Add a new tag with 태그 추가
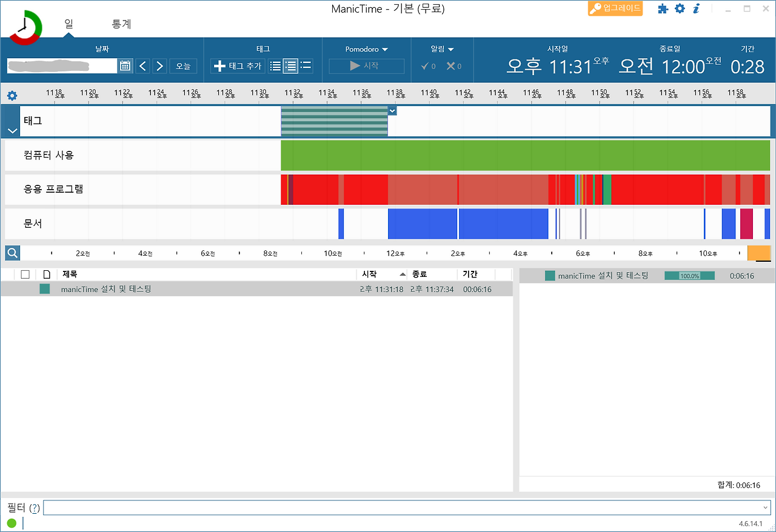 click(x=238, y=66)
